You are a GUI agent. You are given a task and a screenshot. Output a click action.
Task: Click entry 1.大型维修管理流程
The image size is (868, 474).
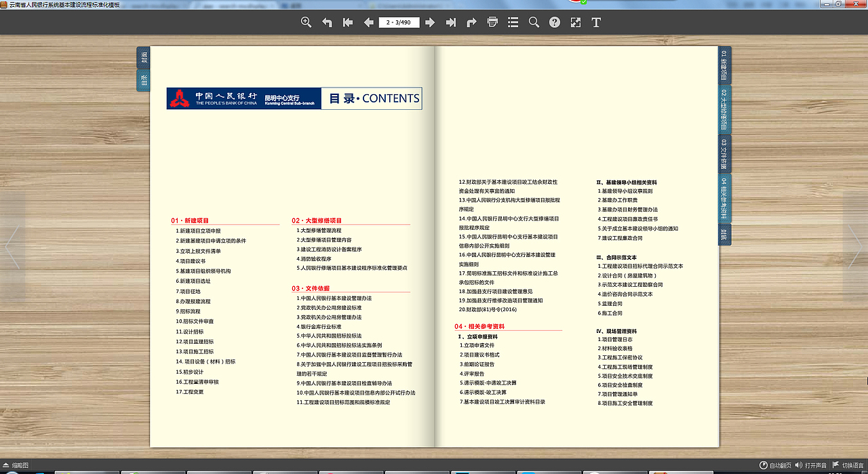319,230
